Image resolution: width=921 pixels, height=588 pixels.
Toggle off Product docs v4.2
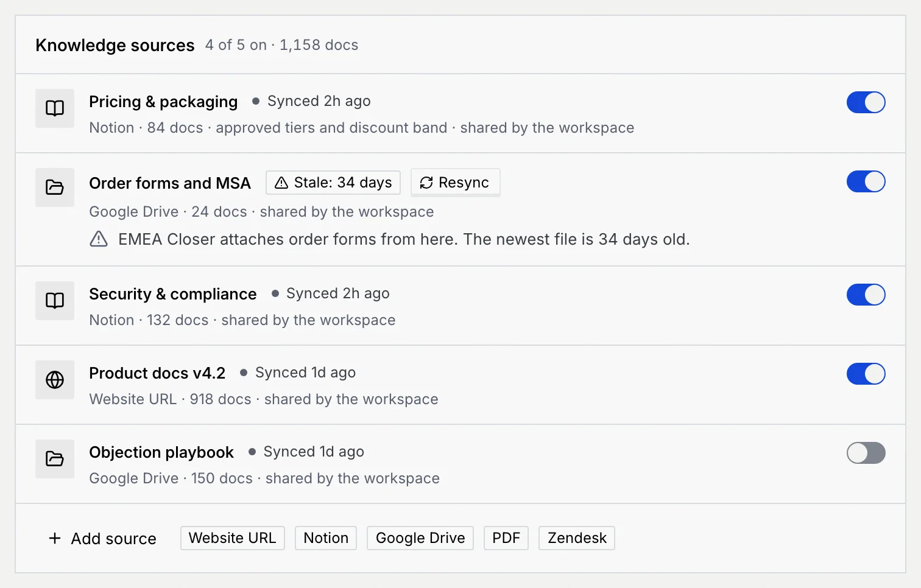(x=866, y=374)
